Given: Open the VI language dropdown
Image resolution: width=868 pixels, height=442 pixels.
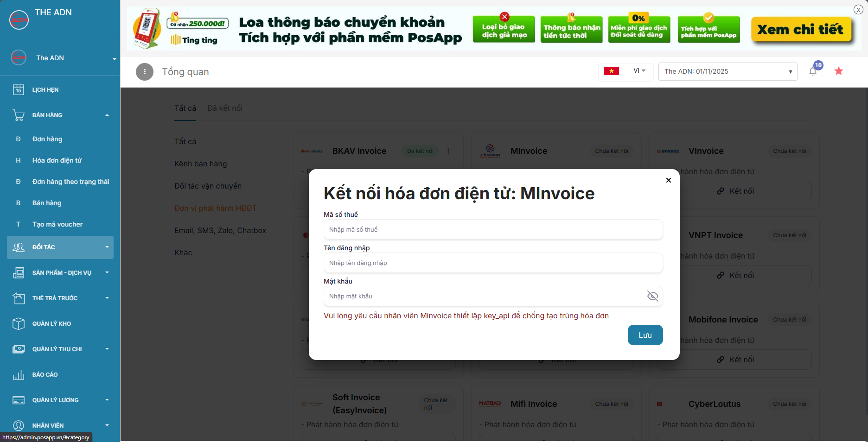Looking at the screenshot, I should pos(639,71).
